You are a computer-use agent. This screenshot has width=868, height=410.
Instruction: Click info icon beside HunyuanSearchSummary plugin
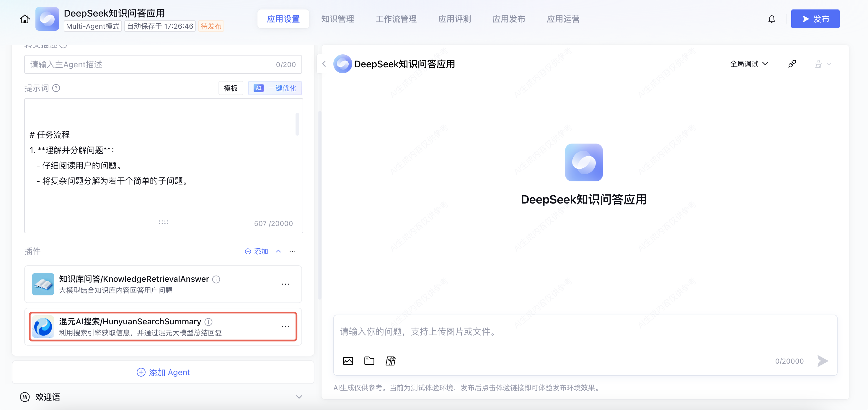tap(208, 322)
